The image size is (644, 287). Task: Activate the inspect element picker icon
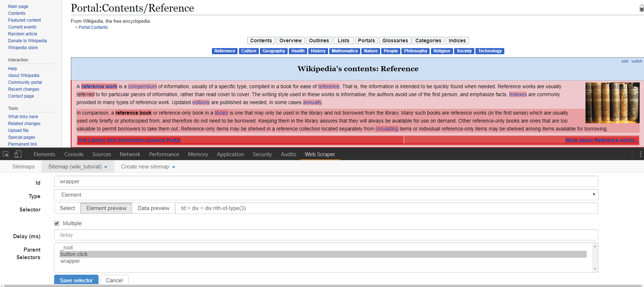point(6,154)
